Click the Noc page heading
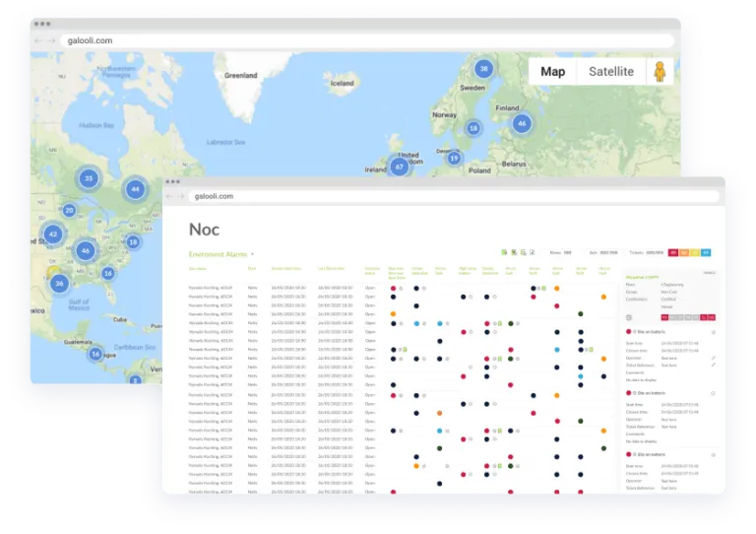The width and height of the screenshot is (756, 534). 204,230
